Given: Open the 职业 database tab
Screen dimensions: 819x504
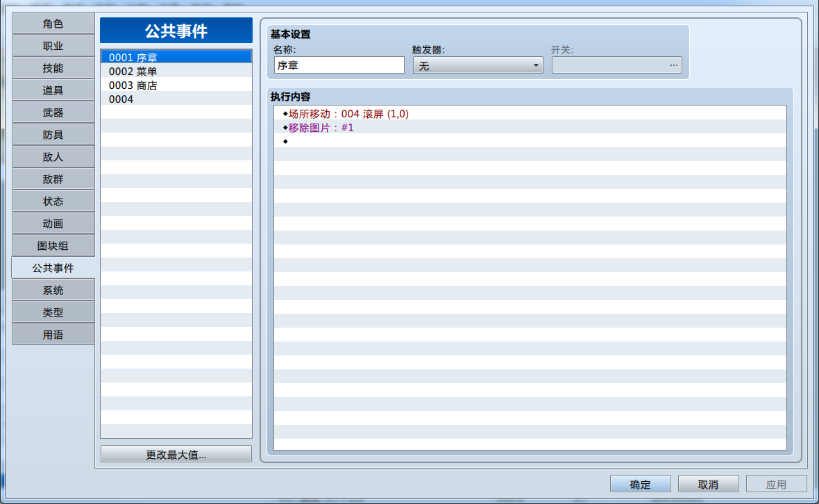Looking at the screenshot, I should (53, 46).
